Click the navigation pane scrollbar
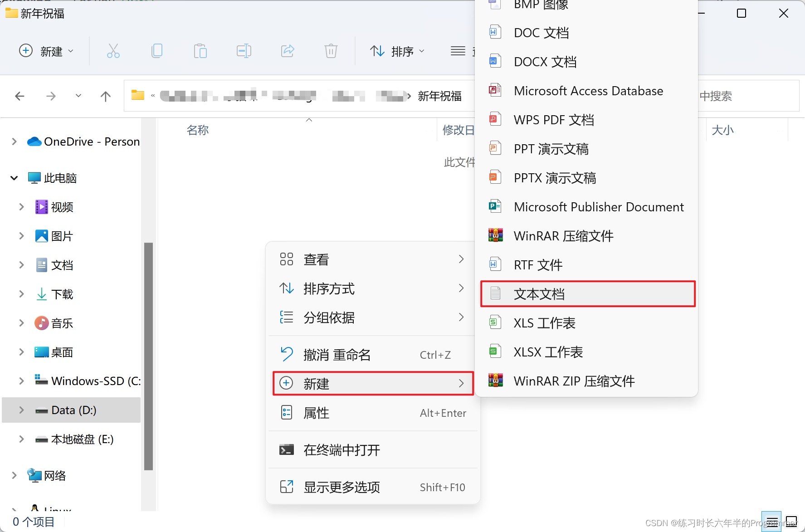Image resolution: width=805 pixels, height=532 pixels. pos(148,356)
